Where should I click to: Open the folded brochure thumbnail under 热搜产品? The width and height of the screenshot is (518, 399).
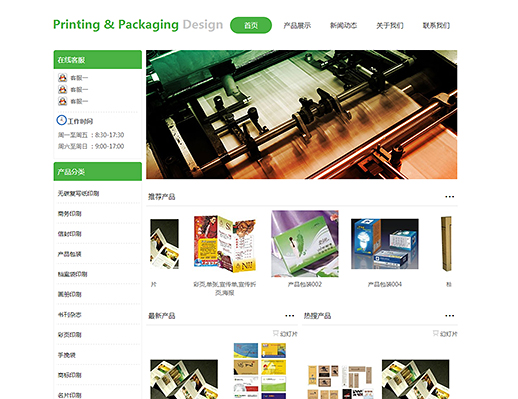[x=415, y=379]
